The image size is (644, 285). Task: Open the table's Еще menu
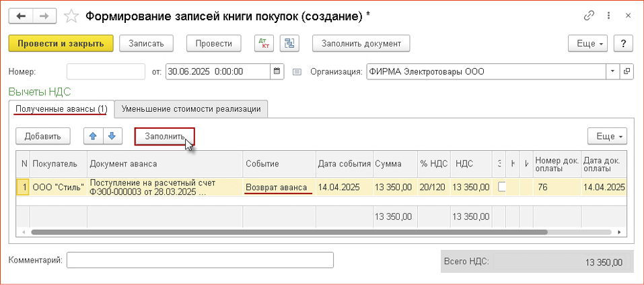[607, 137]
